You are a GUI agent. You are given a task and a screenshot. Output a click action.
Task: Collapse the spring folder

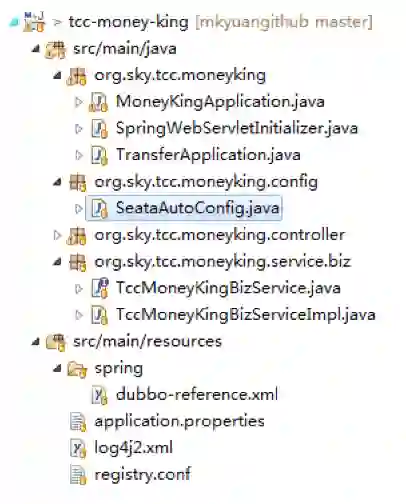coord(57,368)
